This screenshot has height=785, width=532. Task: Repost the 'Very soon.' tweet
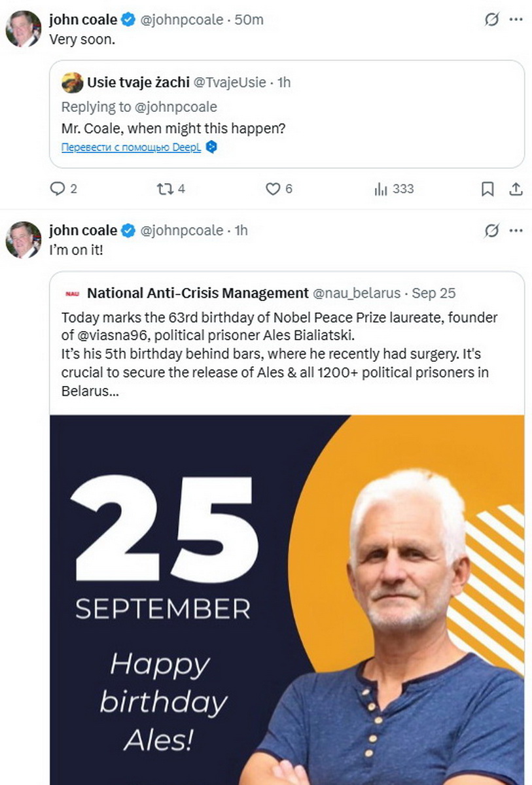(164, 189)
